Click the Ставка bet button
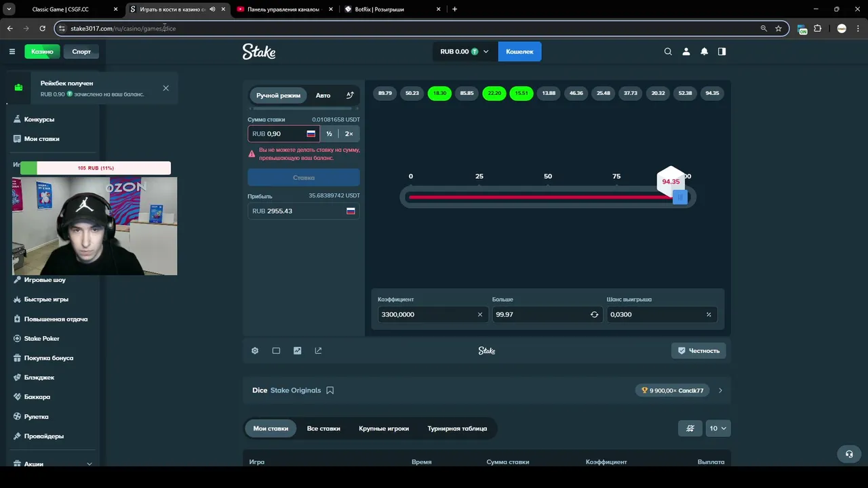This screenshot has width=868, height=488. (x=304, y=178)
